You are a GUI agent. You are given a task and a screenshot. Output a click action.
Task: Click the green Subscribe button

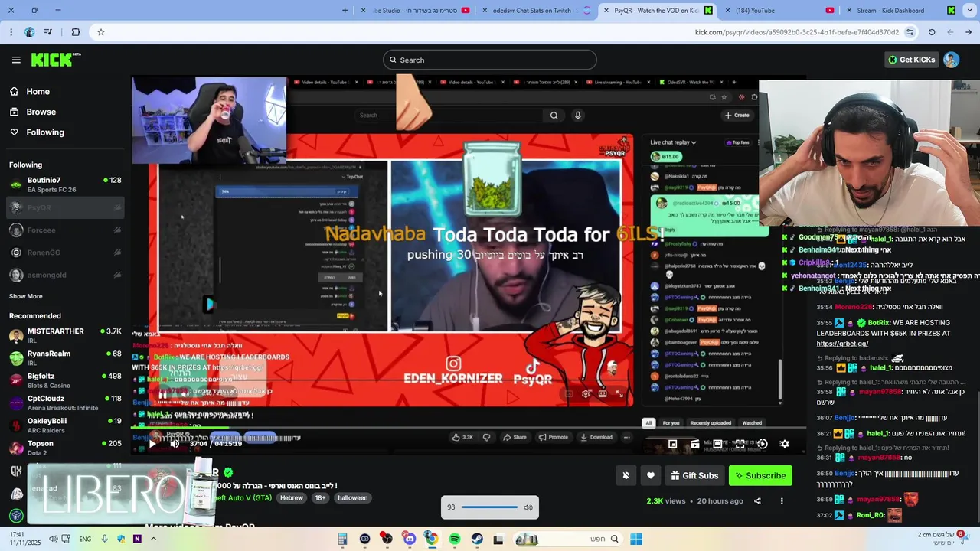(x=760, y=475)
